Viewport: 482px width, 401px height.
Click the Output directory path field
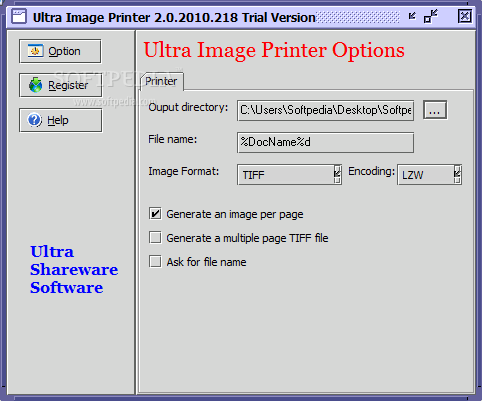325,110
